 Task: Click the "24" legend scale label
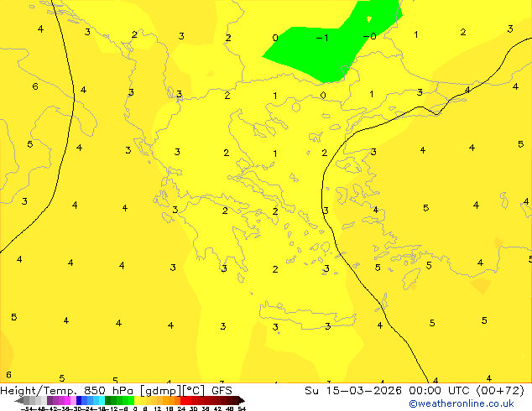181,408
